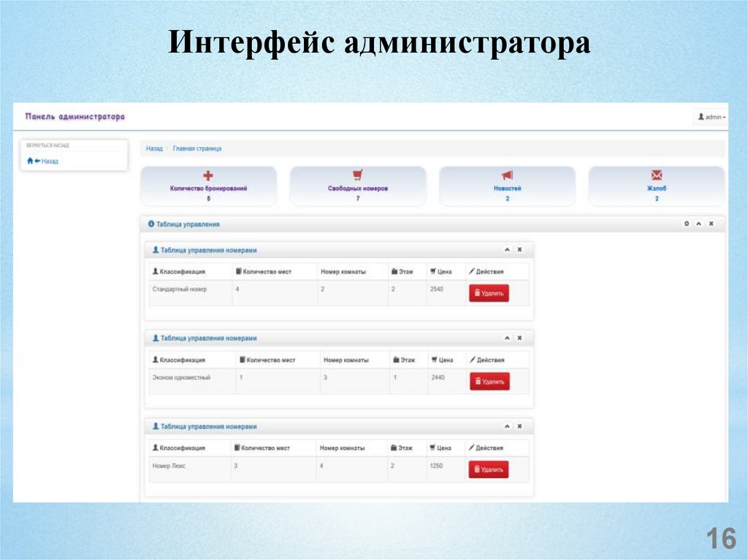Click user icon in Номер Люкс panel title

point(156,426)
